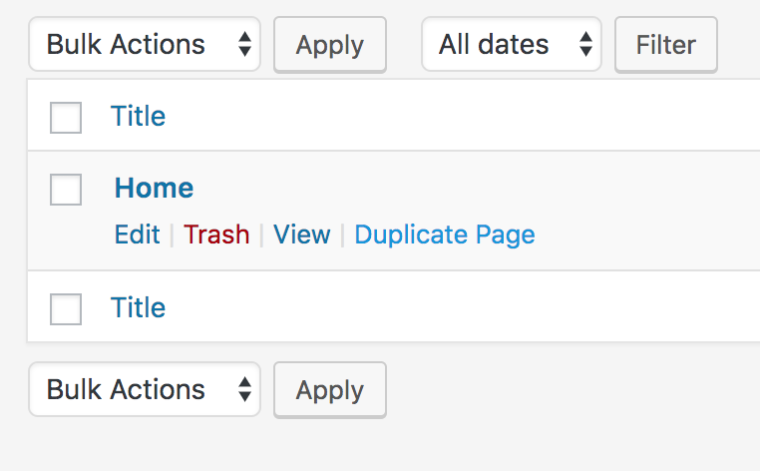Tick the select-all checkbox in table footer

coord(66,309)
